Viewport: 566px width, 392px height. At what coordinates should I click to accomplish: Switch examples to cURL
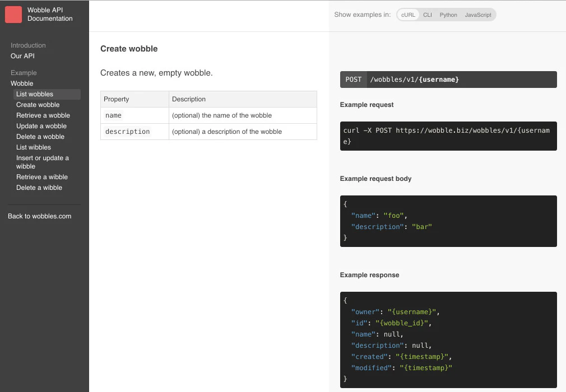coord(408,15)
